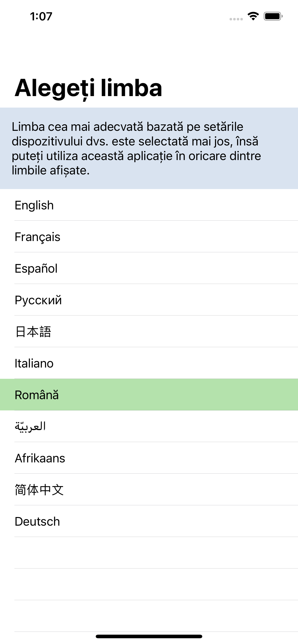Screen dimensions: 298x644
Task: Choose the Arabic العربيّة language row
Action: pyautogui.click(x=149, y=426)
